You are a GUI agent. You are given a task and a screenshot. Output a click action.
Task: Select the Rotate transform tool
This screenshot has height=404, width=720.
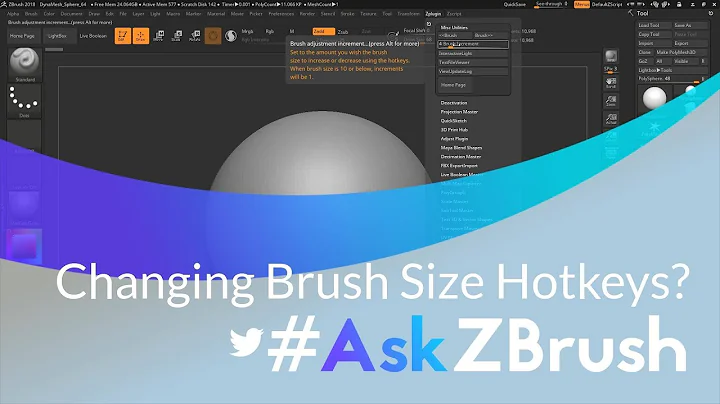[x=195, y=36]
